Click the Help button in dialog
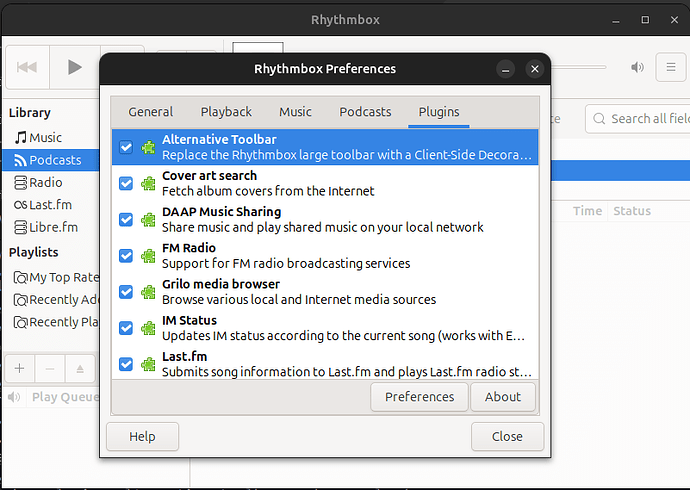The image size is (690, 490). (x=142, y=436)
